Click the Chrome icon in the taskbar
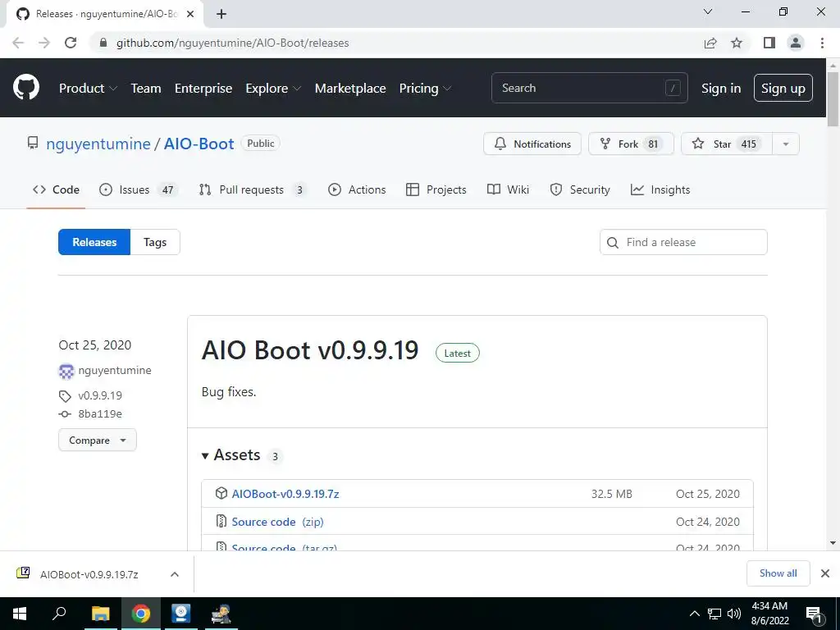This screenshot has width=840, height=630. pos(141,614)
